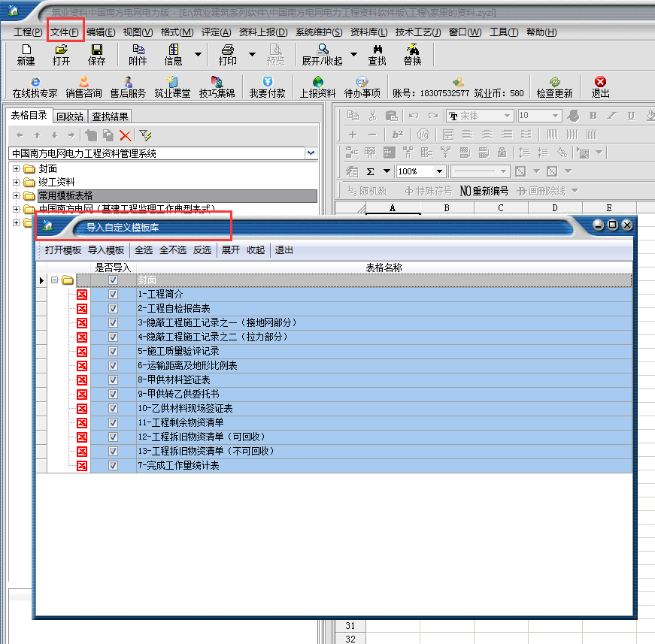Uncheck the 7-完成工作量统计表 checkbox
The image size is (655, 644).
[114, 466]
